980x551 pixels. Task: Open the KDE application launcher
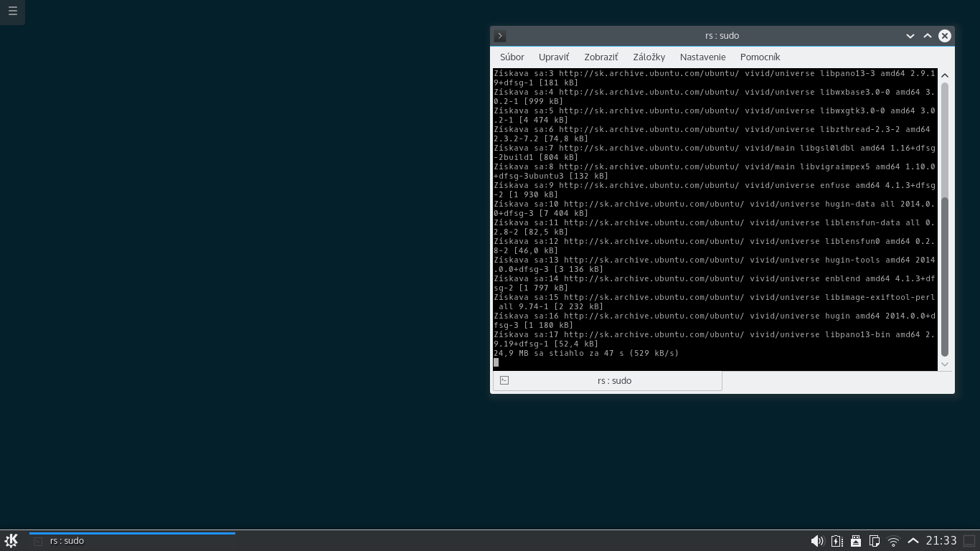tap(11, 540)
